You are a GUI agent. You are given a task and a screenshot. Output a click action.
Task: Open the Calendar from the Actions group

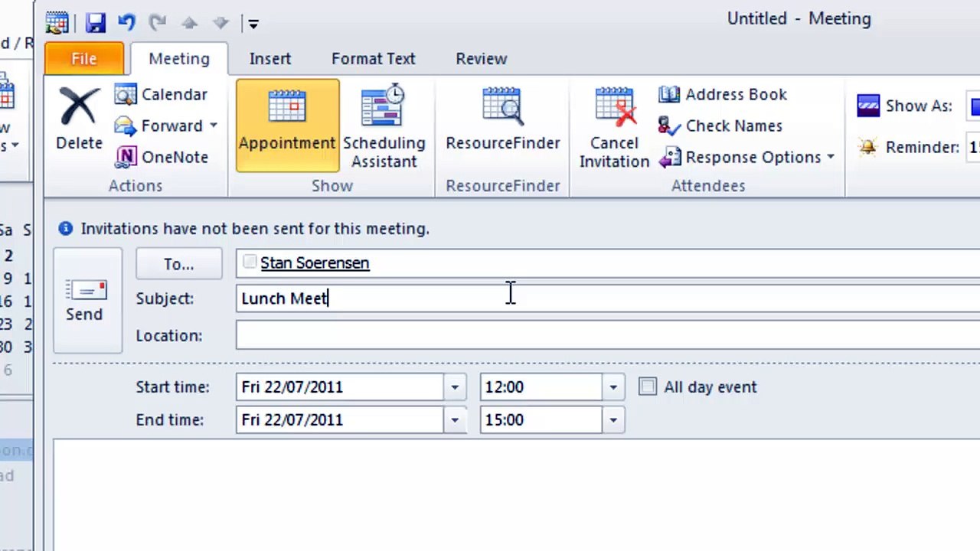[161, 95]
